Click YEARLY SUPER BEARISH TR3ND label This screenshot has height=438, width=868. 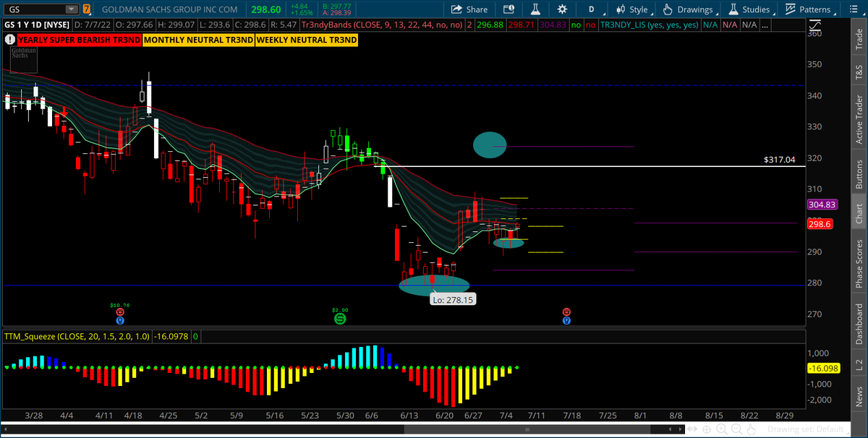click(79, 40)
